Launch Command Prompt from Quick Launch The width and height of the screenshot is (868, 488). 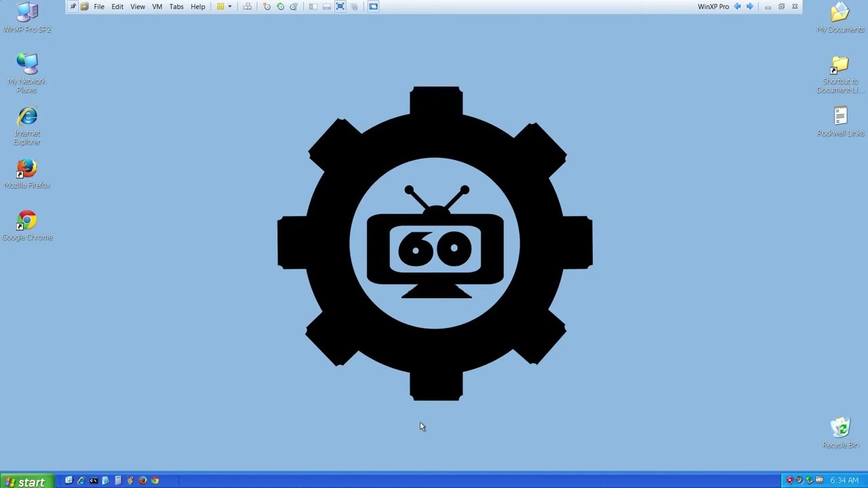pyautogui.click(x=94, y=481)
